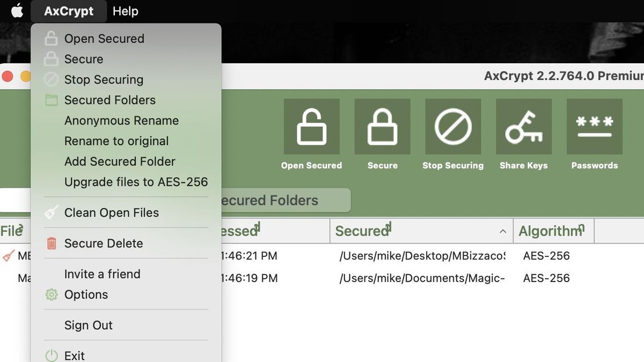Click the power icon beside Exit
This screenshot has width=644, height=362.
51,355
